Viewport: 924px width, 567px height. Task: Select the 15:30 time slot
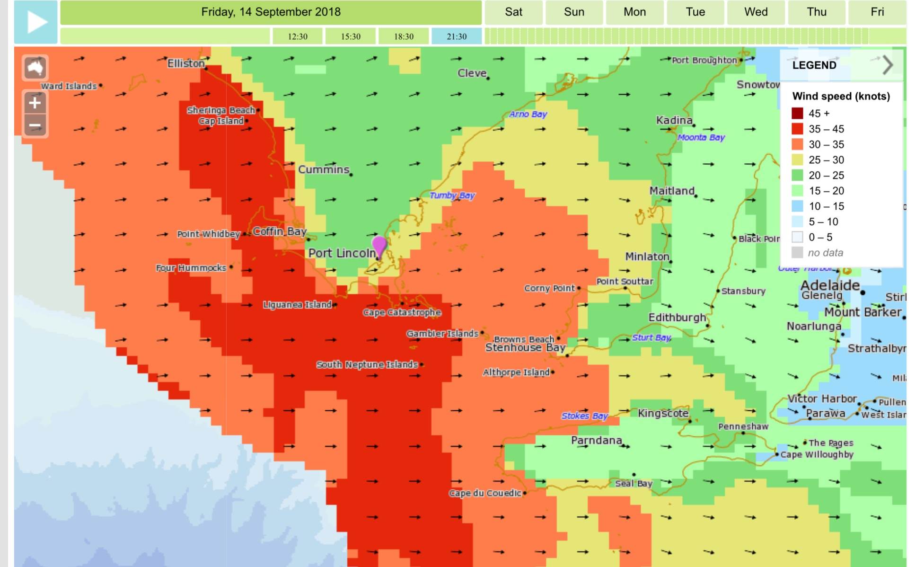coord(351,36)
